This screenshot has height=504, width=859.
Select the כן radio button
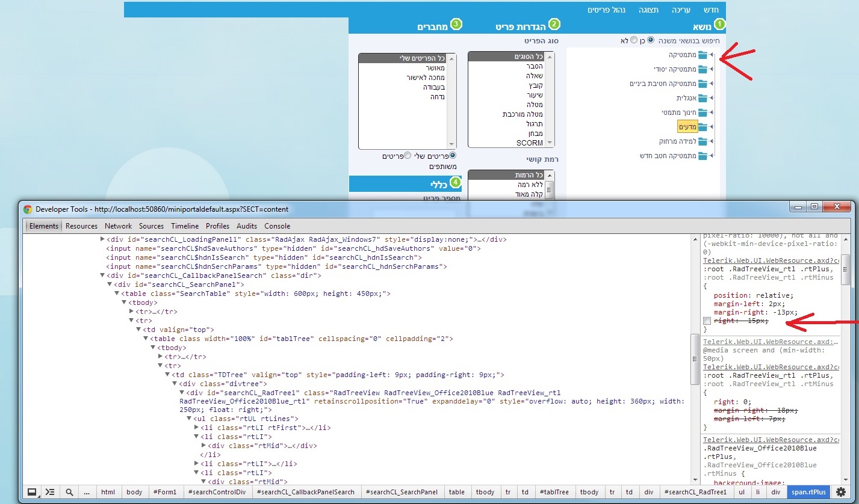click(651, 40)
